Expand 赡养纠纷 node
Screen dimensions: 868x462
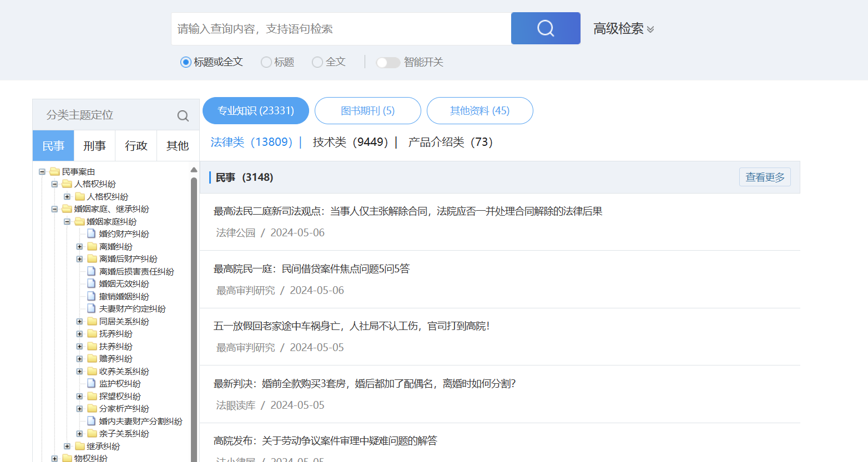(x=79, y=359)
